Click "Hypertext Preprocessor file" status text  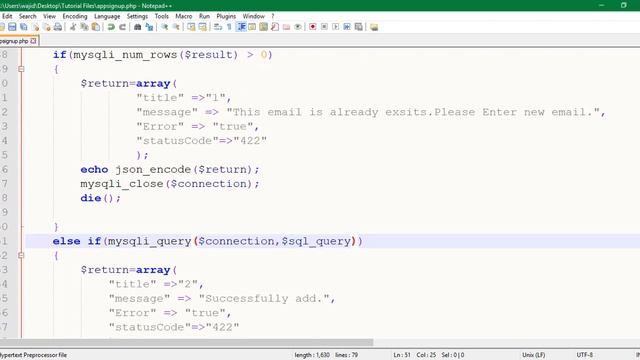point(33,355)
